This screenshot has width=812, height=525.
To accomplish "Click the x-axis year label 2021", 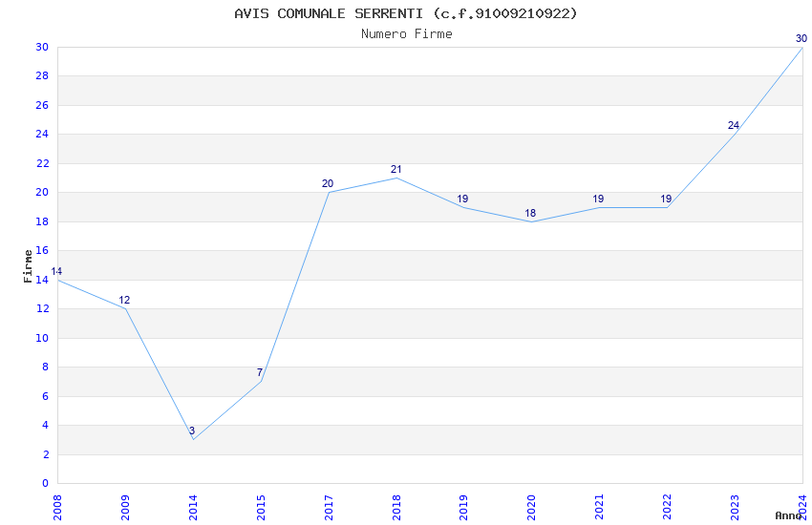I will tap(599, 508).
